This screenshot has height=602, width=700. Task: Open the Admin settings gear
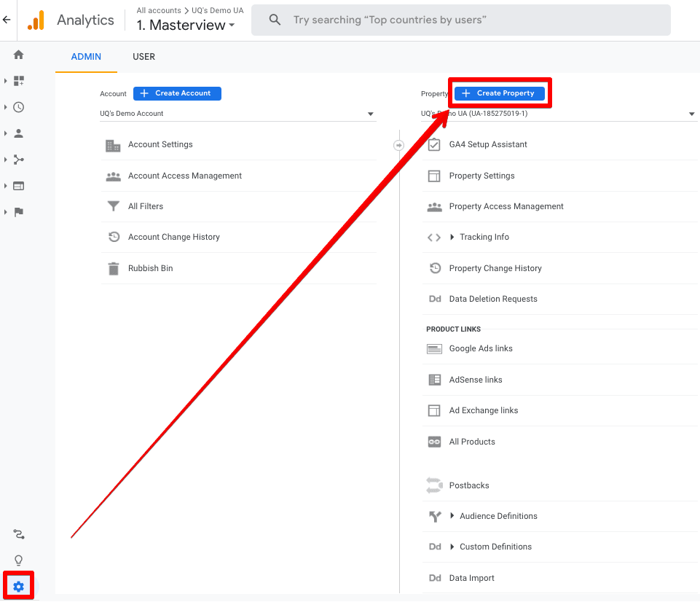17,585
